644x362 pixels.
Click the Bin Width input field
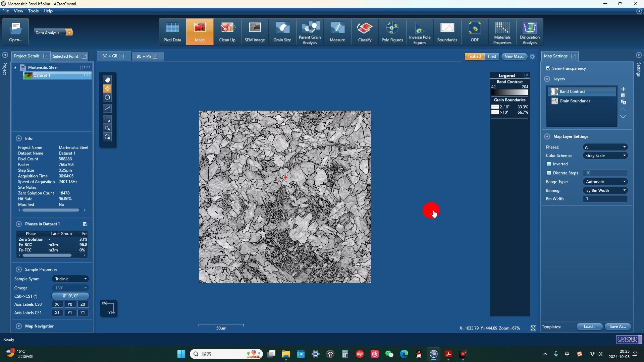click(605, 199)
